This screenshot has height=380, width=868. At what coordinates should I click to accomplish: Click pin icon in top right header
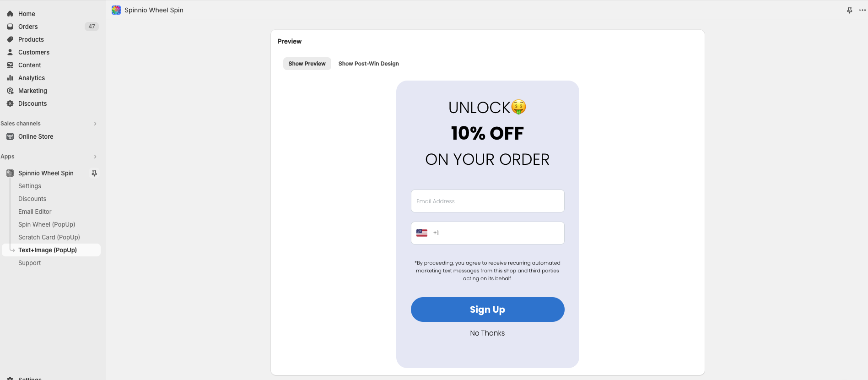tap(850, 10)
